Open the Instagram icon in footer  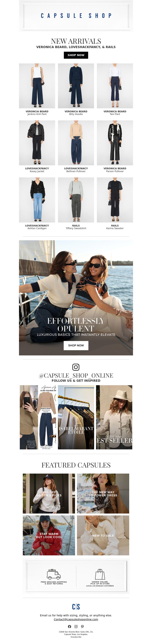(76, 627)
